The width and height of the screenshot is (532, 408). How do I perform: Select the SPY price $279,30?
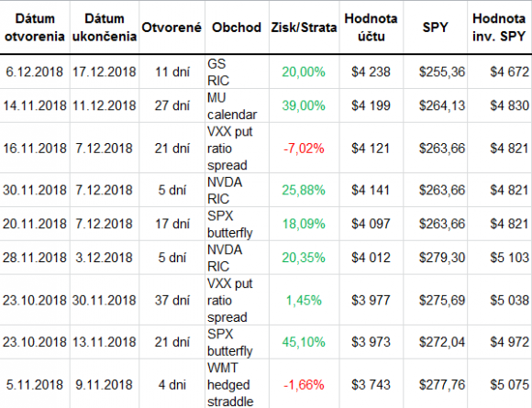pyautogui.click(x=442, y=258)
